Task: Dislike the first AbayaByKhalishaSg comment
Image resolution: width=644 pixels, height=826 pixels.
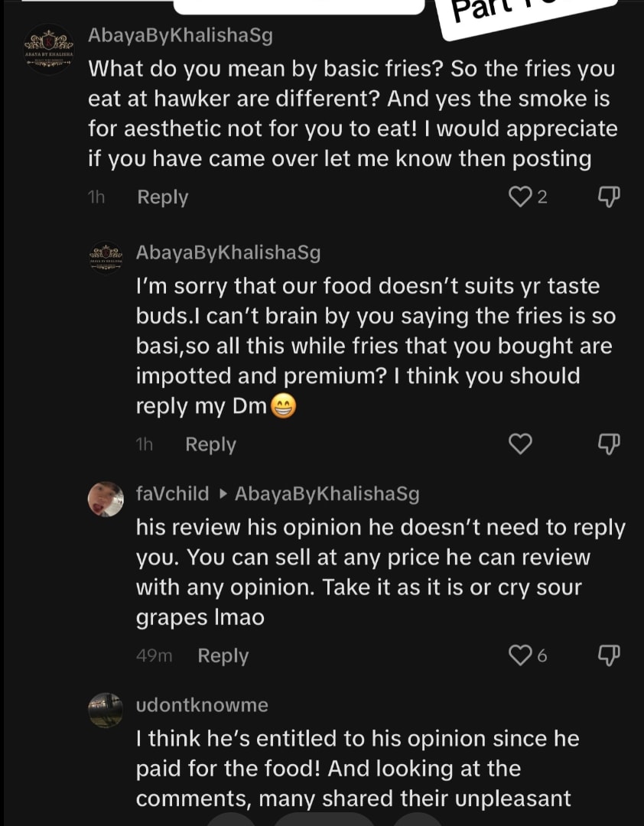Action: (608, 197)
